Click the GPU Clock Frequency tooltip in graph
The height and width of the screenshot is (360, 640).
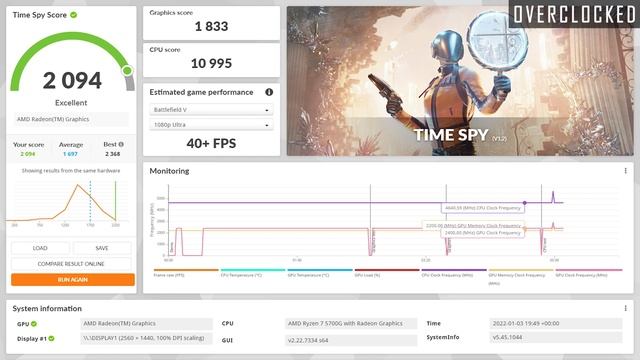[x=483, y=233]
